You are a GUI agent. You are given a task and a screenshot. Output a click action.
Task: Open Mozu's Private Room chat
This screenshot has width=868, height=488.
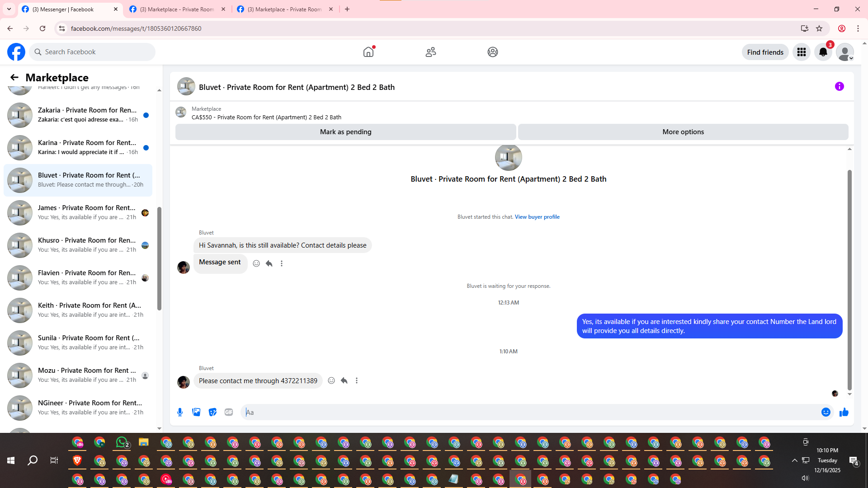point(78,375)
